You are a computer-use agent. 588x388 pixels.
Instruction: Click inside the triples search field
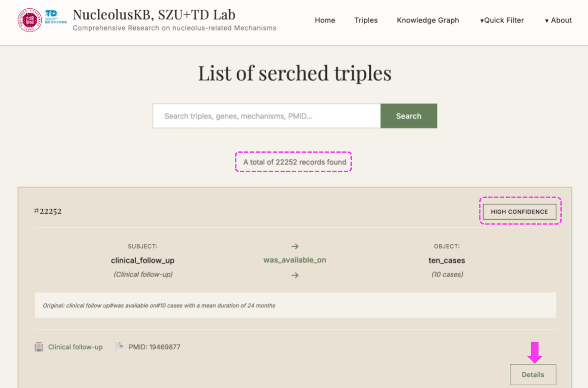pos(266,116)
